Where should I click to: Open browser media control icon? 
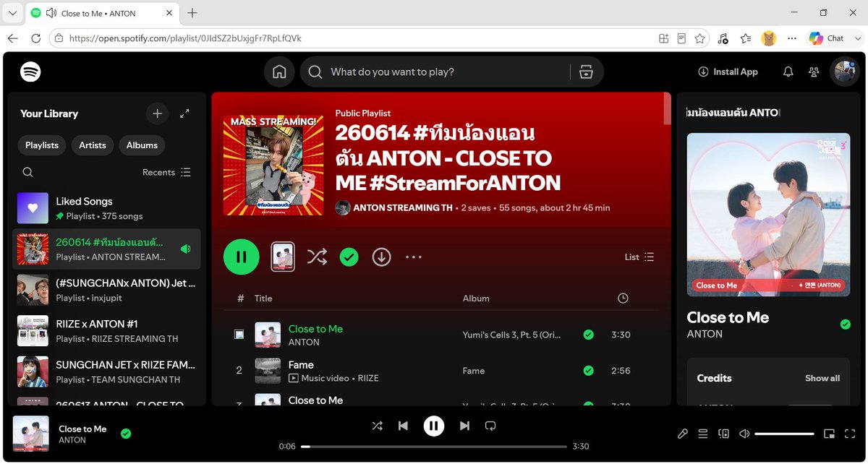coord(723,38)
